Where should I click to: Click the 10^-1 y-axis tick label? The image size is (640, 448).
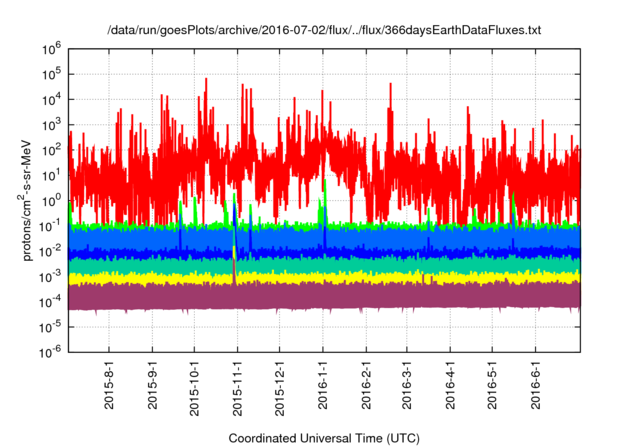(51, 226)
